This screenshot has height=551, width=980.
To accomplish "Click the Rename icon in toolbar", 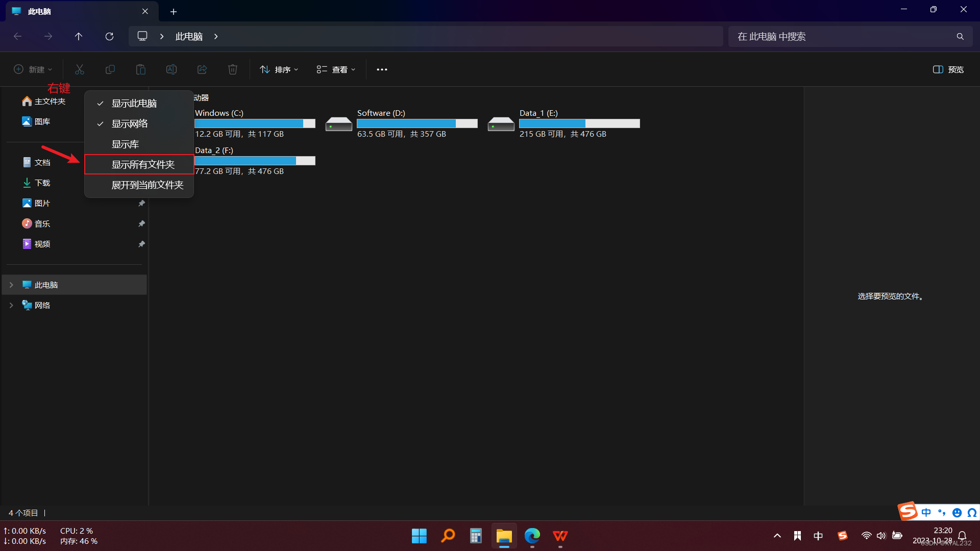I will (171, 69).
